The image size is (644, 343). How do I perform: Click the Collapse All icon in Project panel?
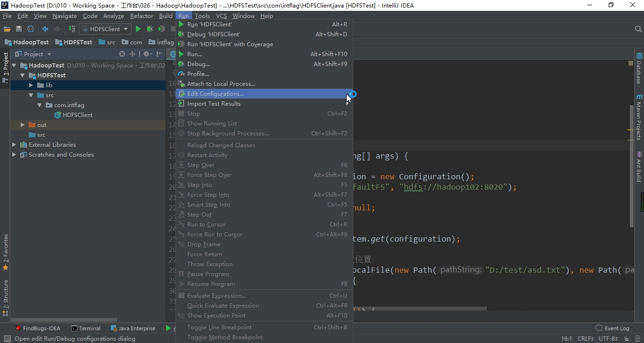(133, 54)
